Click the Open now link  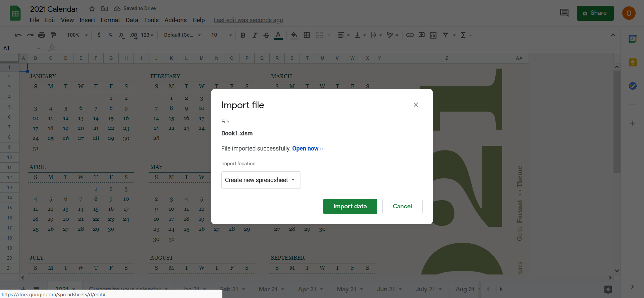point(307,148)
